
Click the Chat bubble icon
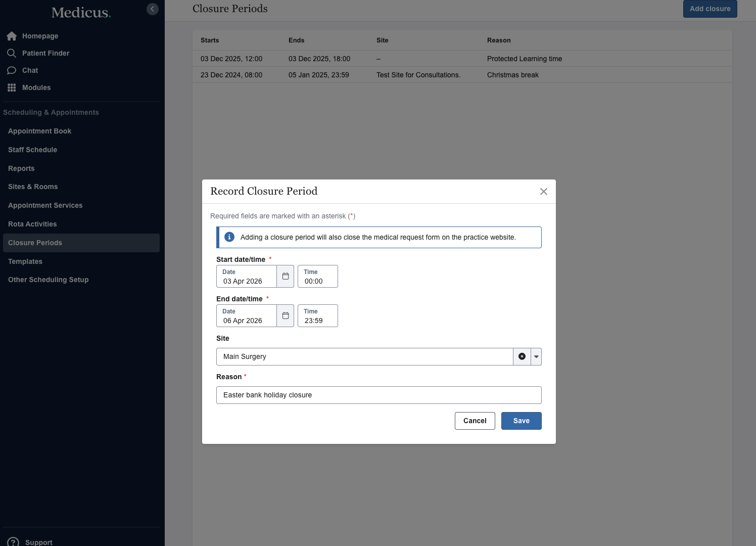[12, 70]
